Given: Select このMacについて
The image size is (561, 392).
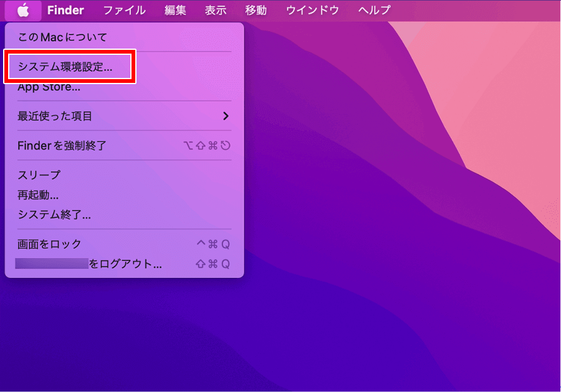Looking at the screenshot, I should click(124, 37).
